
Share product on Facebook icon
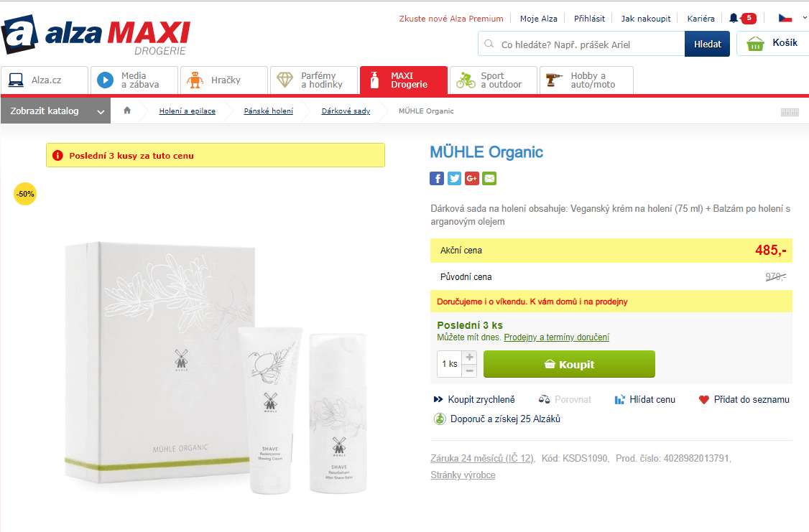pos(437,178)
